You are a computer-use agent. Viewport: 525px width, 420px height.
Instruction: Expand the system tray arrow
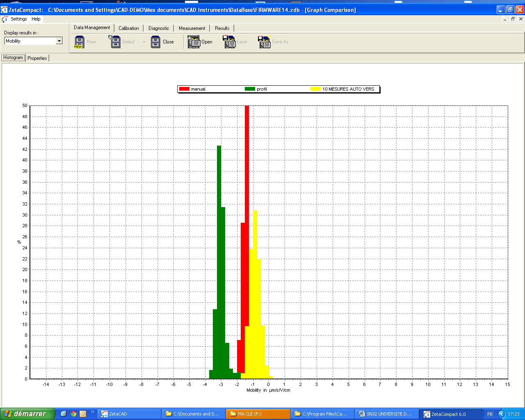[502, 414]
